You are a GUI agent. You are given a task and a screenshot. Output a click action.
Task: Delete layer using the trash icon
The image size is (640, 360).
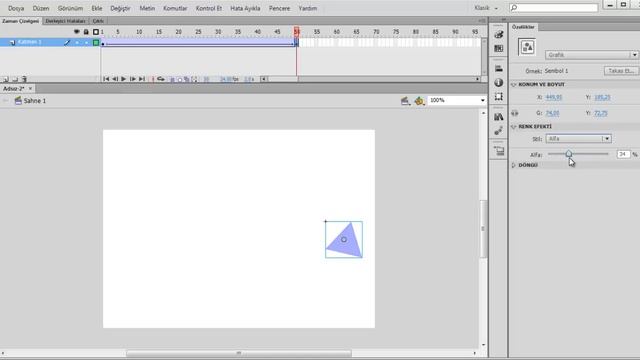tap(24, 79)
